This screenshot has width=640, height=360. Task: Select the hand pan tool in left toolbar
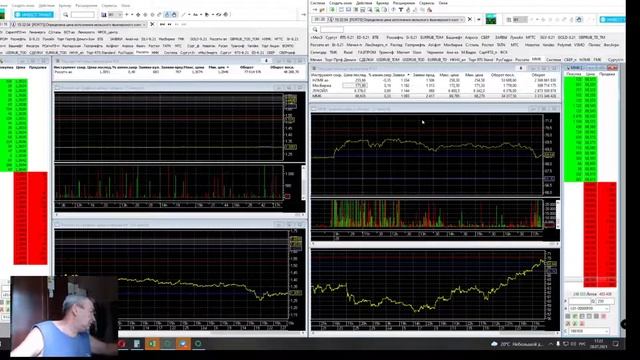(174, 15)
